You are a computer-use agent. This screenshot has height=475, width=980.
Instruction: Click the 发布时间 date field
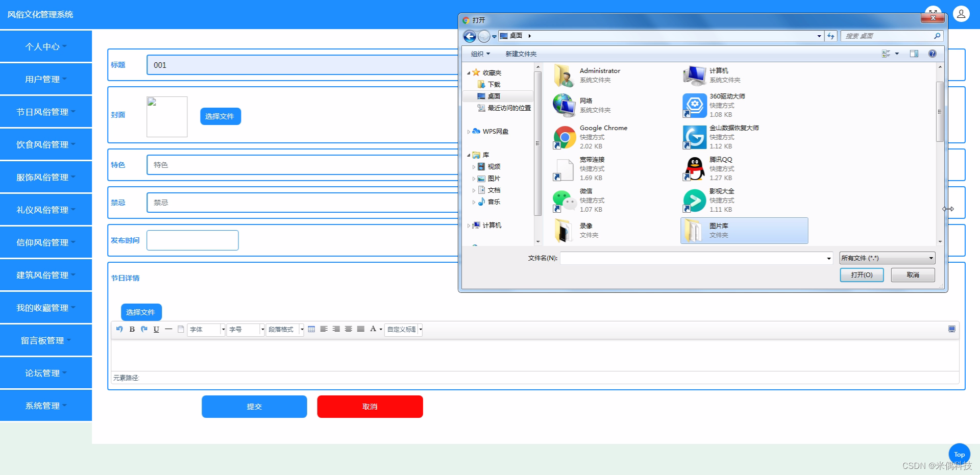pyautogui.click(x=192, y=240)
